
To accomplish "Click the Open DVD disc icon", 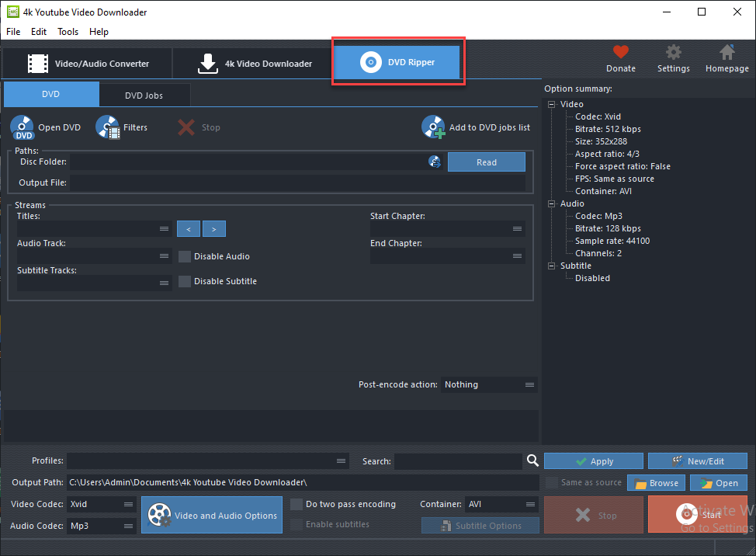I will [23, 127].
